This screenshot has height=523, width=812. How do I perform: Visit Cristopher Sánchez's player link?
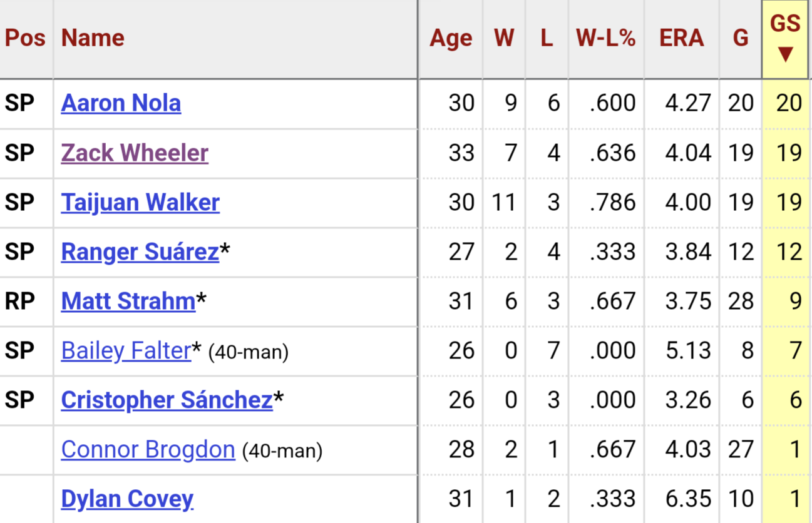(167, 400)
